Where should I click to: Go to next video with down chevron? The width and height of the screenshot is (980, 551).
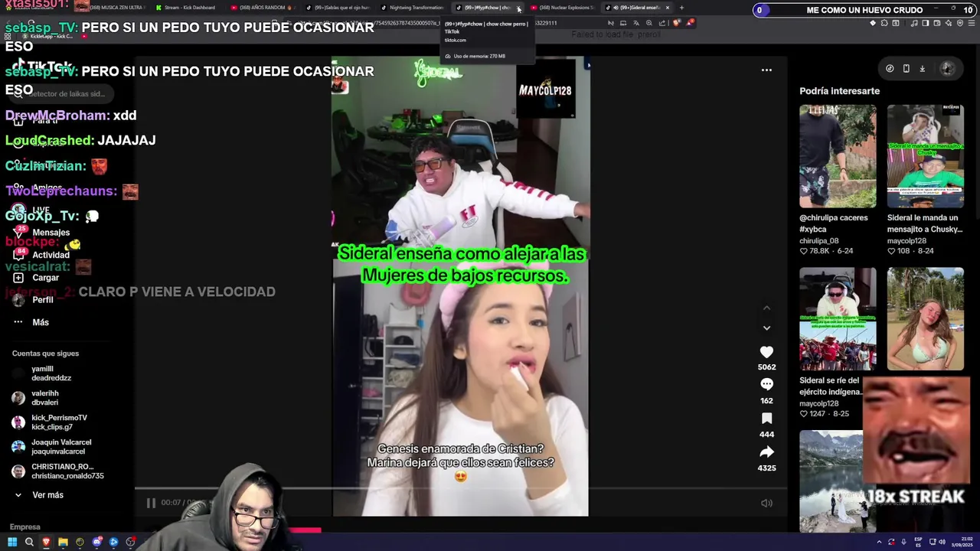coord(766,328)
